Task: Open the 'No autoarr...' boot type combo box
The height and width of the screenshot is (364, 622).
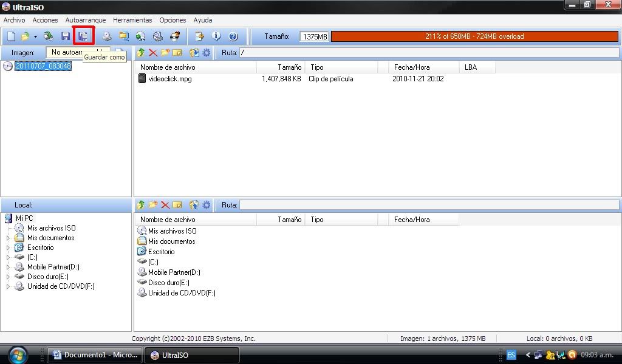Action: point(78,52)
